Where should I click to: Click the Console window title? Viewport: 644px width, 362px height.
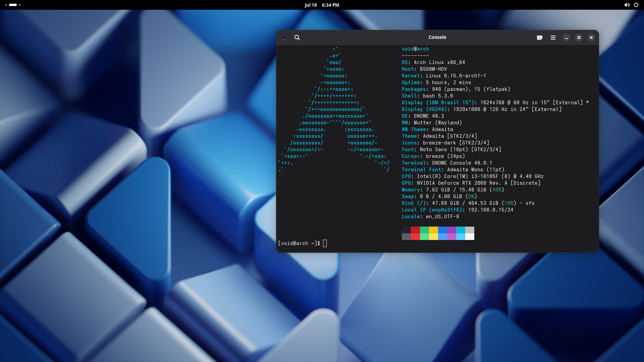[437, 37]
